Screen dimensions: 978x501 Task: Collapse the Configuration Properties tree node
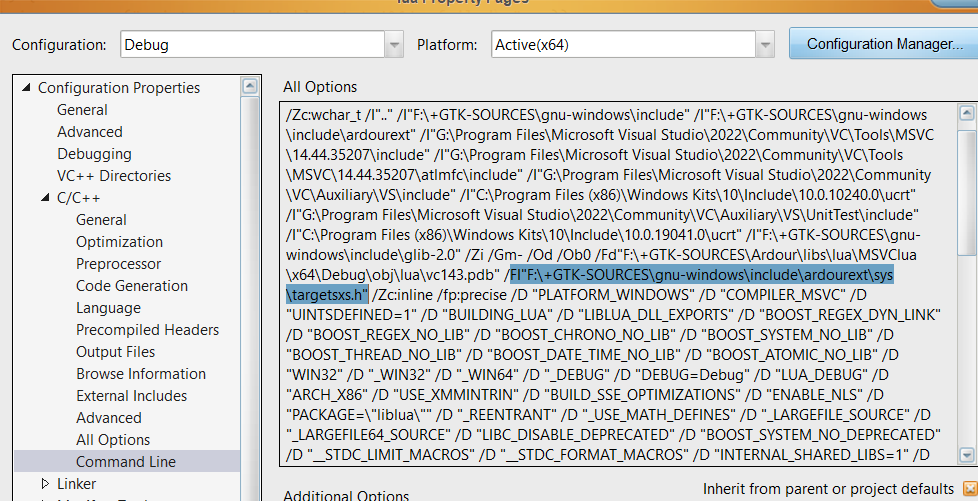[25, 88]
